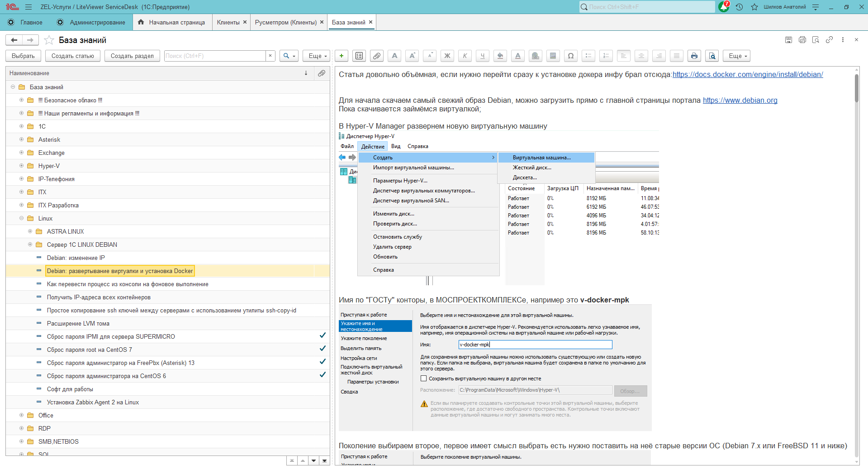This screenshot has width=868, height=470.
Task: Open the checklist form icon in editor toolbar
Action: point(359,56)
